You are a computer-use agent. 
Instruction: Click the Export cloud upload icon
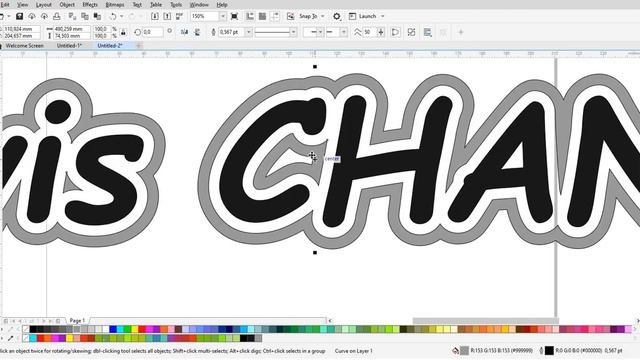(44, 16)
